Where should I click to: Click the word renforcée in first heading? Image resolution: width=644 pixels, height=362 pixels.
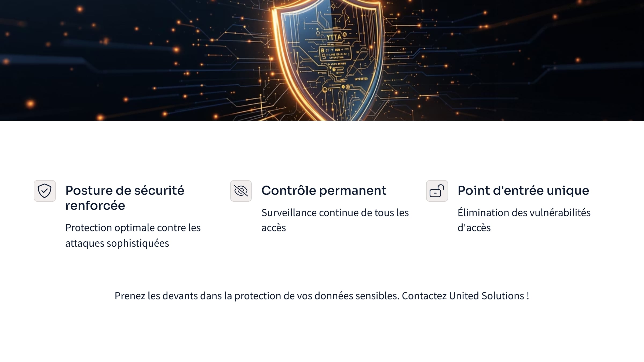click(x=95, y=206)
